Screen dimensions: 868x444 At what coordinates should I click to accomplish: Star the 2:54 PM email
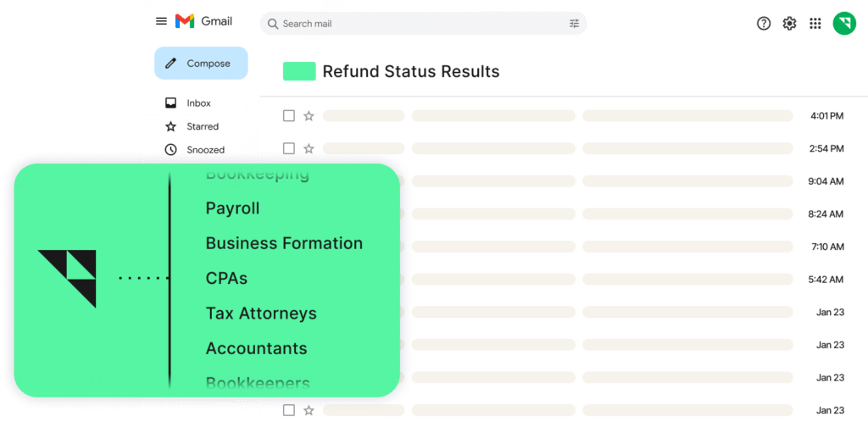(x=309, y=149)
